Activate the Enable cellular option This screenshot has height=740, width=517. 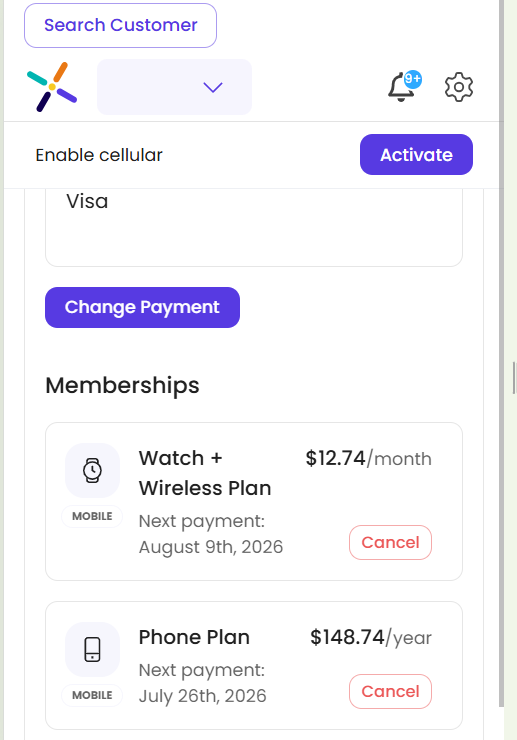click(416, 155)
